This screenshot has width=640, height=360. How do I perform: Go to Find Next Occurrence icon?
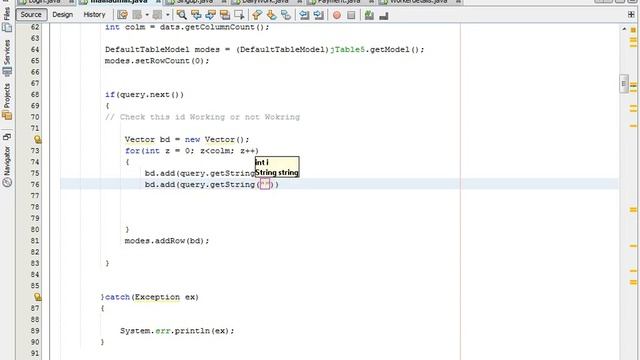211,15
